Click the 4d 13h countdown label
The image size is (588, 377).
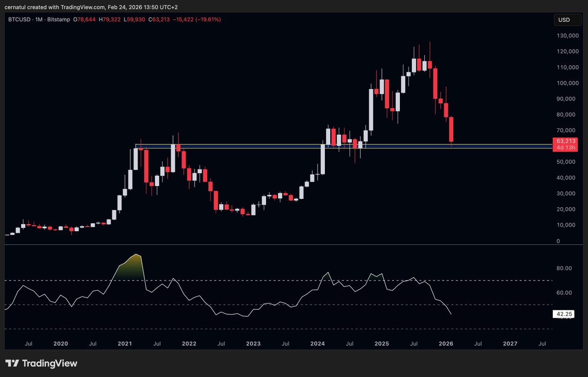click(x=565, y=148)
